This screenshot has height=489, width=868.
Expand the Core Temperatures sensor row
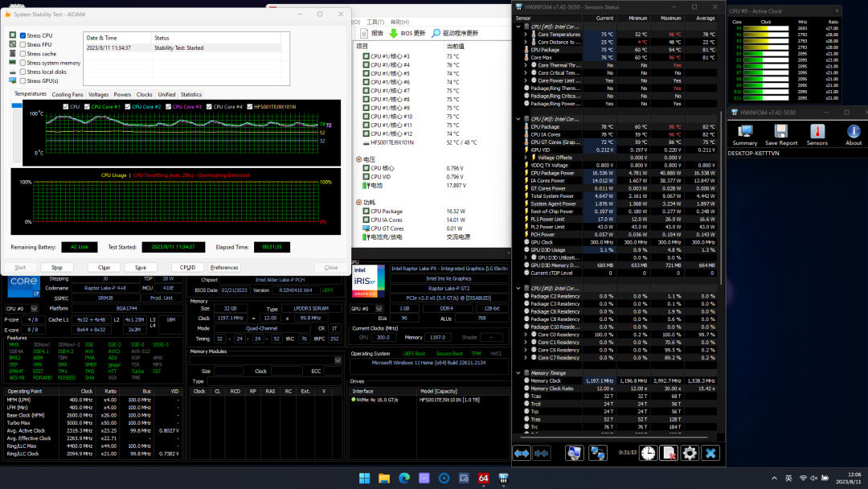526,35
